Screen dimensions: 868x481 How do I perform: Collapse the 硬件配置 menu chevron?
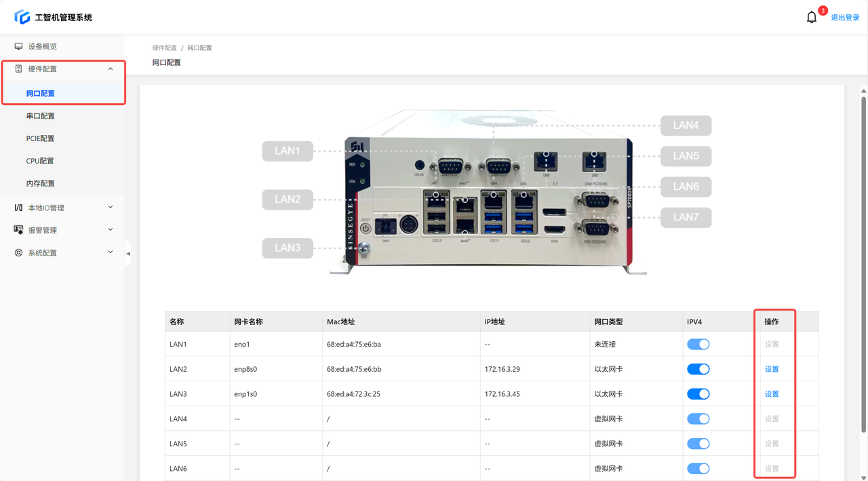coord(111,69)
